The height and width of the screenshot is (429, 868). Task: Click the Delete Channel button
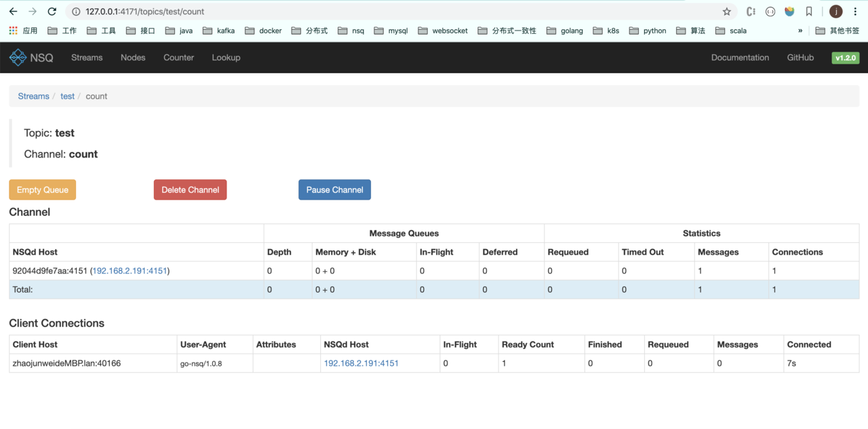coord(190,190)
